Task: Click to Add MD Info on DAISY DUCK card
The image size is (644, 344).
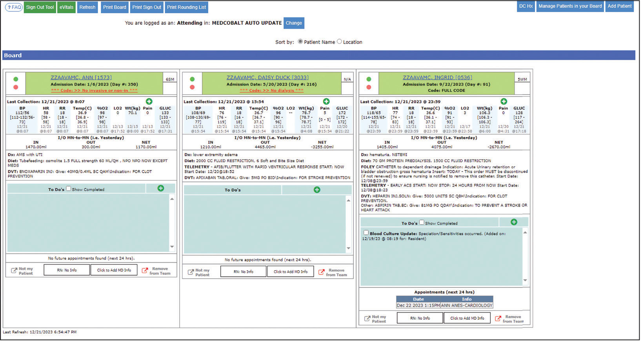Action: coord(291,272)
